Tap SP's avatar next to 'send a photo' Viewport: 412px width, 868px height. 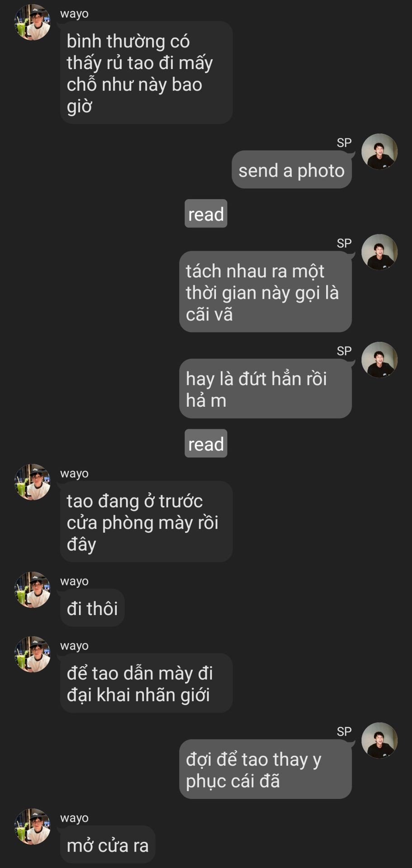click(379, 151)
